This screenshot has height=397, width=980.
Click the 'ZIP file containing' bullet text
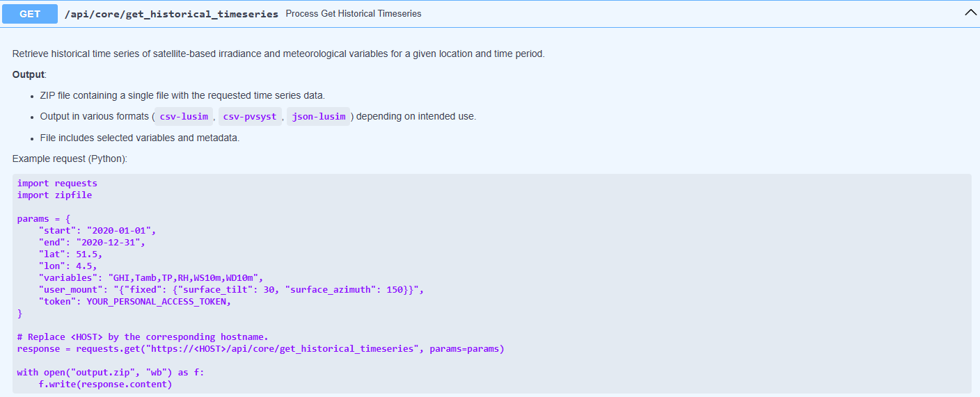[182, 95]
